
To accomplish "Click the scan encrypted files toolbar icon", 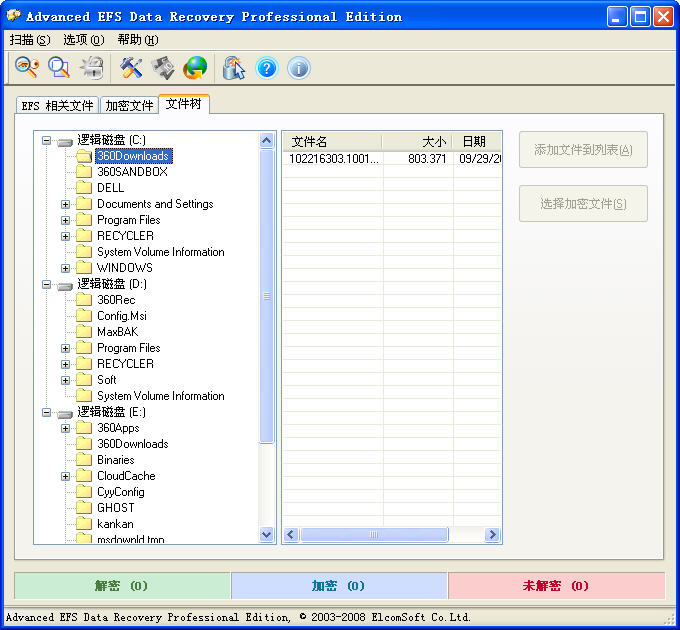I will (x=60, y=67).
